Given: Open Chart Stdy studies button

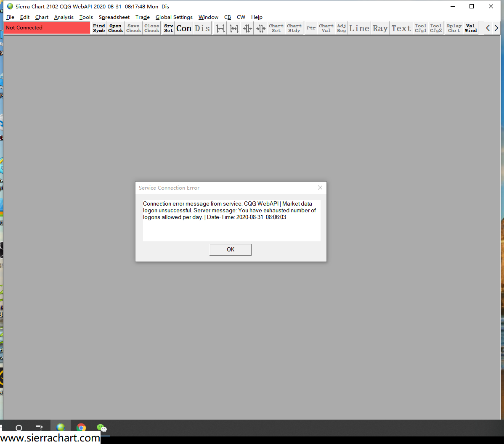Looking at the screenshot, I should pos(294,28).
